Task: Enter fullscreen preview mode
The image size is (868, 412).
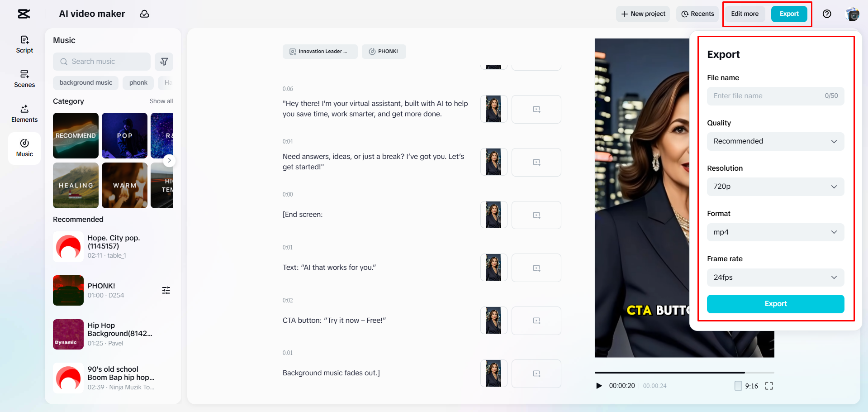Action: point(769,386)
